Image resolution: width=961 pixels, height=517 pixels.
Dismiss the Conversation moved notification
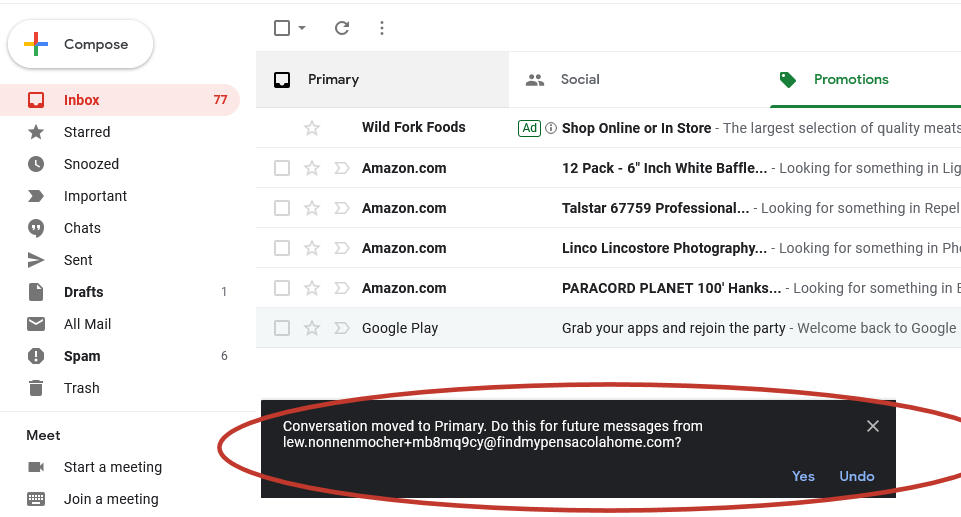[873, 426]
